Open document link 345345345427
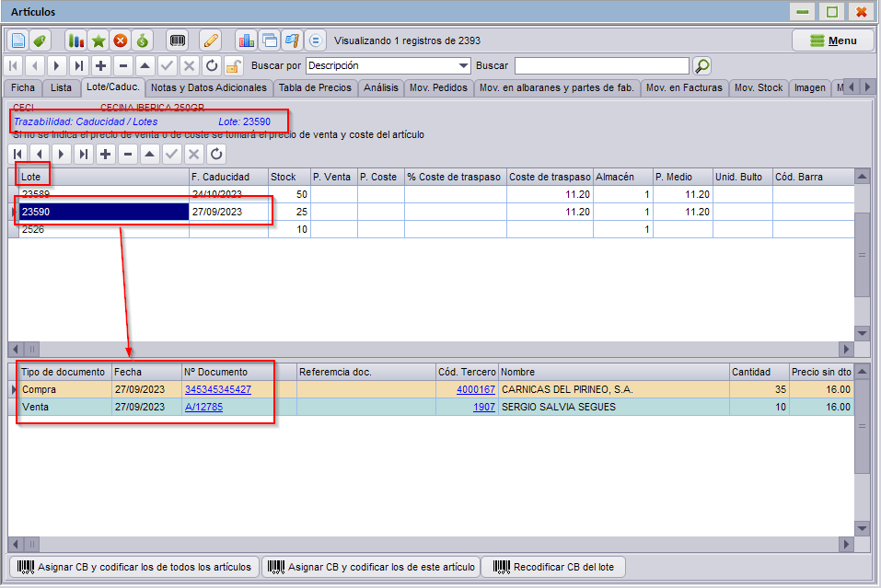881x588 pixels. click(x=218, y=390)
